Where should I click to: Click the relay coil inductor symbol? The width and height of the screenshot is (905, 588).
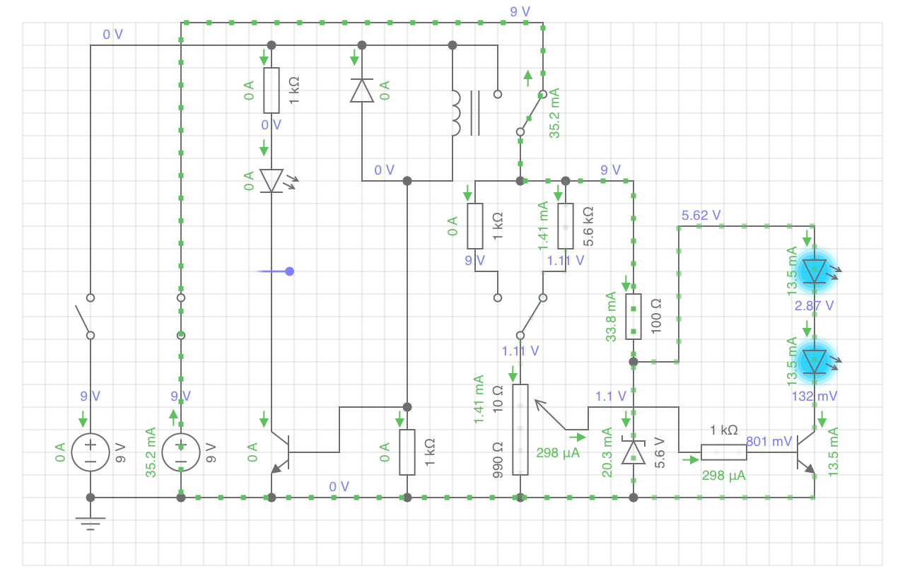coord(456,113)
